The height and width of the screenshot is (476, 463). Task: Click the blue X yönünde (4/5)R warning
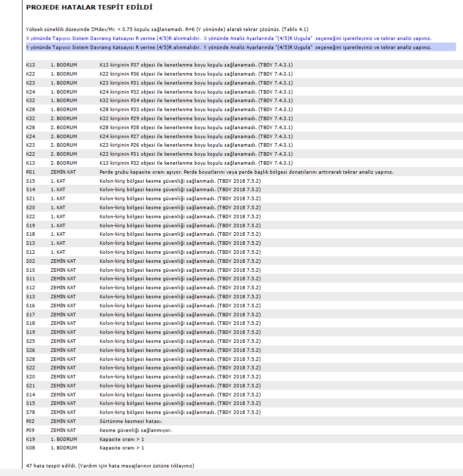[x=228, y=38]
